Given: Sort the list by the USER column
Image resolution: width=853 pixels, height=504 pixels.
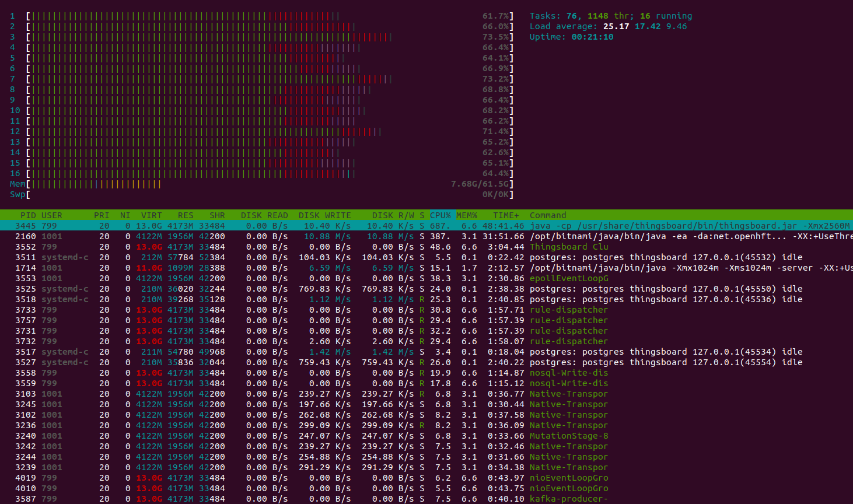Looking at the screenshot, I should tap(51, 215).
